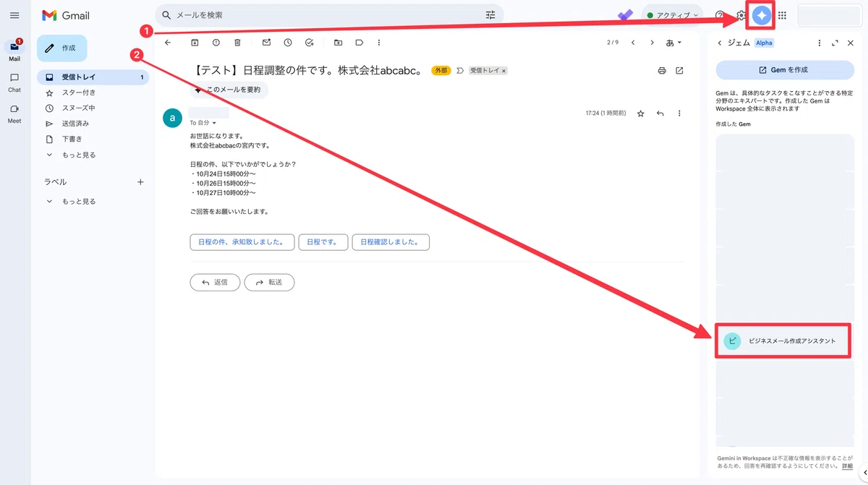
Task: Open the settings gear icon
Action: pyautogui.click(x=741, y=15)
